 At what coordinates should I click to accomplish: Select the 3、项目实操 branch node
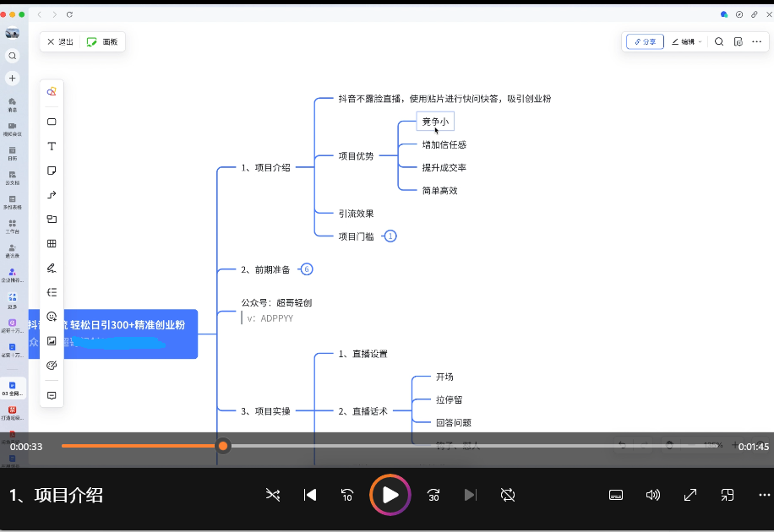(x=265, y=411)
